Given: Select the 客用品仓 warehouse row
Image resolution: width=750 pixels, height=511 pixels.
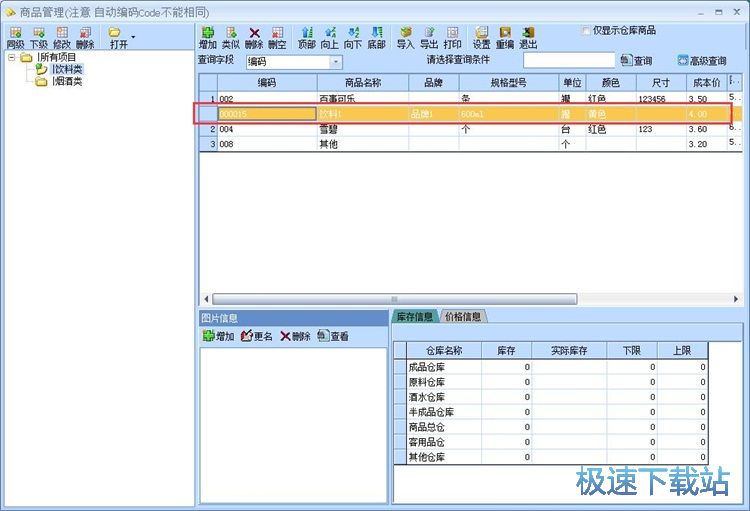Looking at the screenshot, I should [551, 442].
